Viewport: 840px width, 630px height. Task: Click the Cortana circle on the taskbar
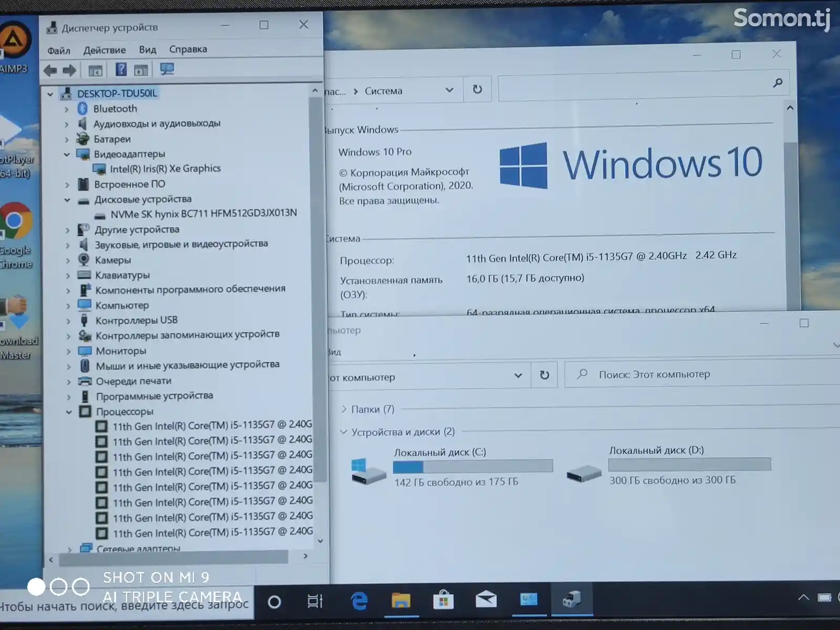coord(274,602)
